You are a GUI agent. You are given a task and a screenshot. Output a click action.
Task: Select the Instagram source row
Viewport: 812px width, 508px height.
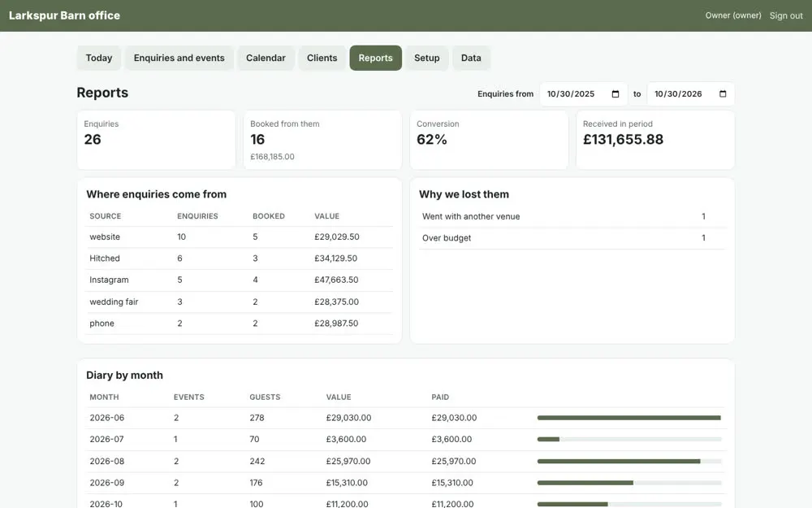[x=240, y=280]
